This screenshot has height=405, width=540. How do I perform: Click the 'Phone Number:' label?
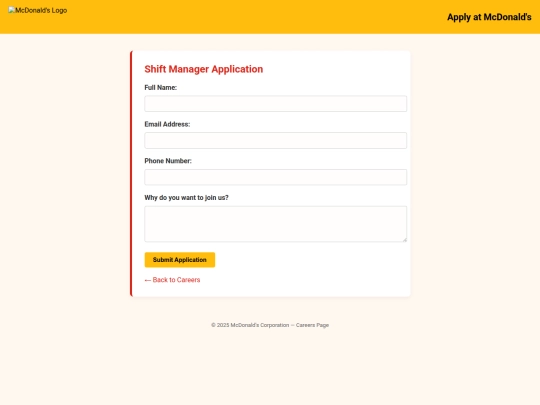[168, 161]
